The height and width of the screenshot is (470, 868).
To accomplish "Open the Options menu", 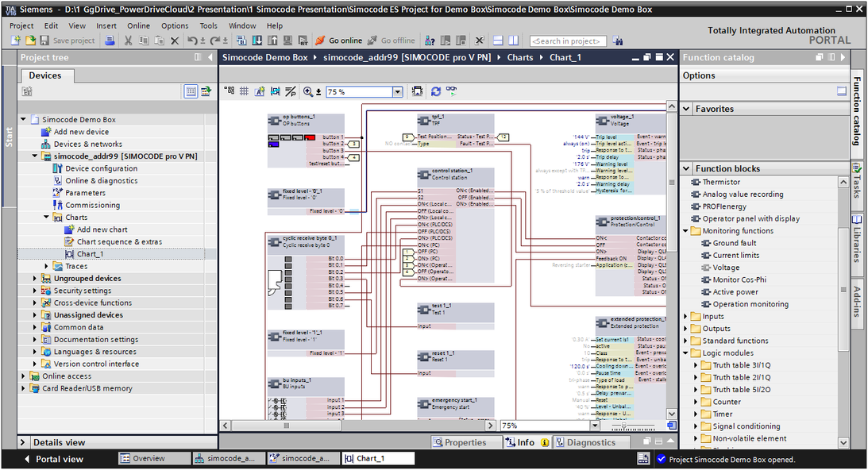I will [x=175, y=25].
